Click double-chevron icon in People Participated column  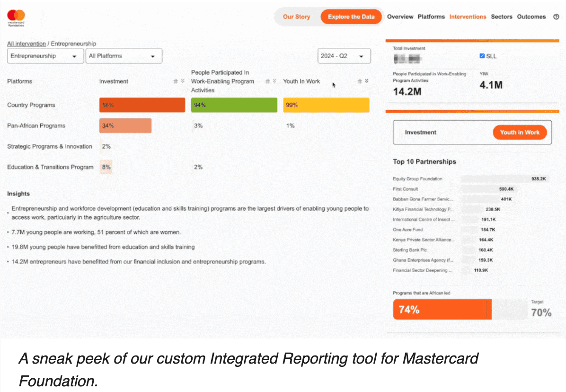[x=274, y=81]
